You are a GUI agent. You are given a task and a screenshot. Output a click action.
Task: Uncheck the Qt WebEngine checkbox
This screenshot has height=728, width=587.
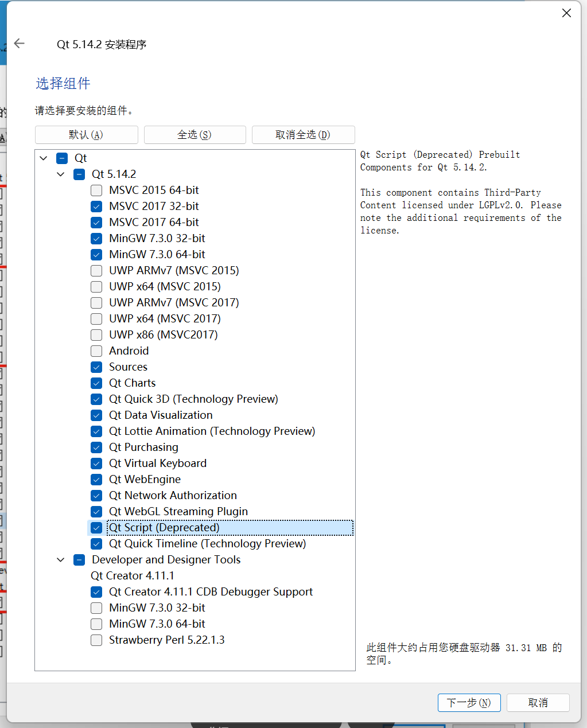click(96, 479)
